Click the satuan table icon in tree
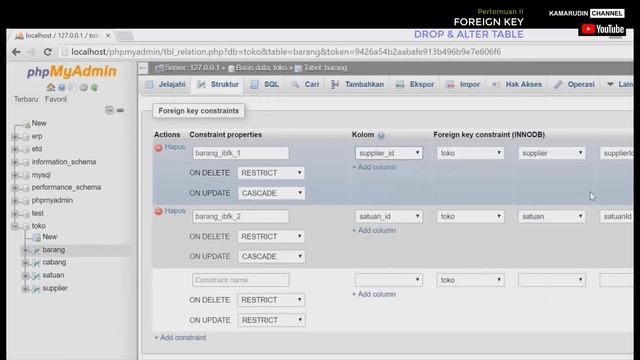 36,276
